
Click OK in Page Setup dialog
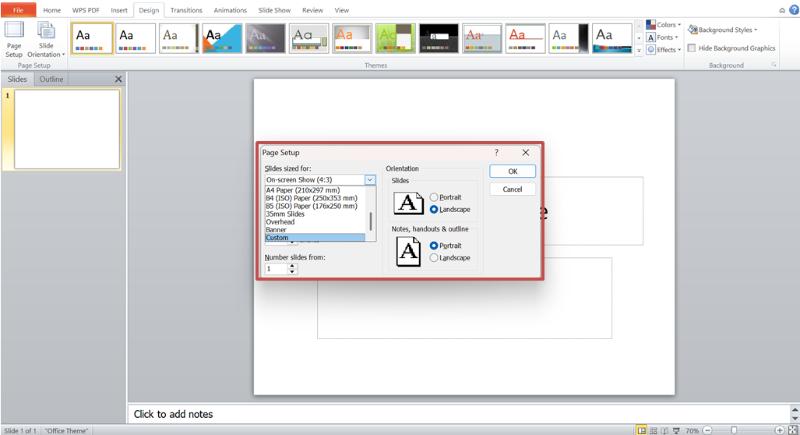click(x=512, y=171)
